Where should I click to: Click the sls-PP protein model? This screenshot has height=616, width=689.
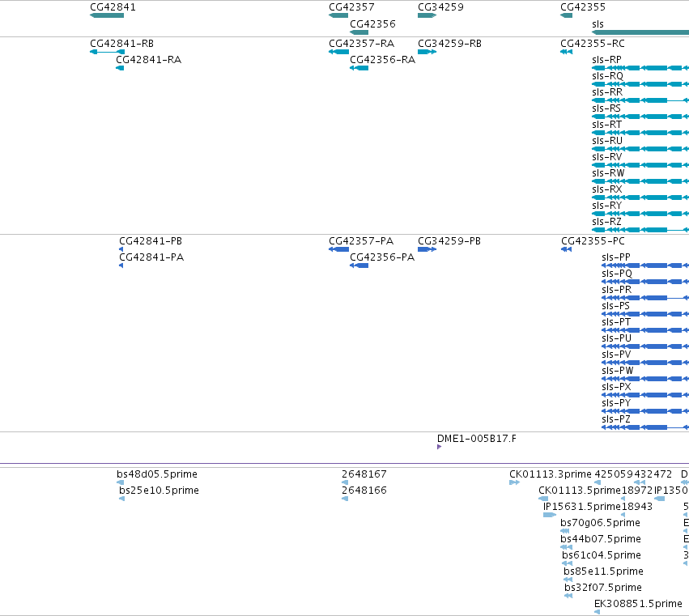pos(645,266)
